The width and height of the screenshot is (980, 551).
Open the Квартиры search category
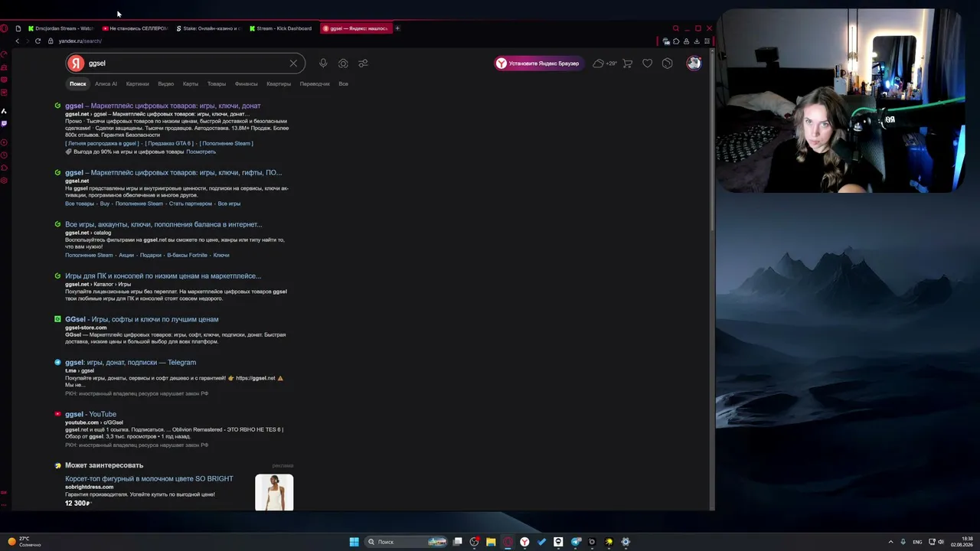point(279,84)
